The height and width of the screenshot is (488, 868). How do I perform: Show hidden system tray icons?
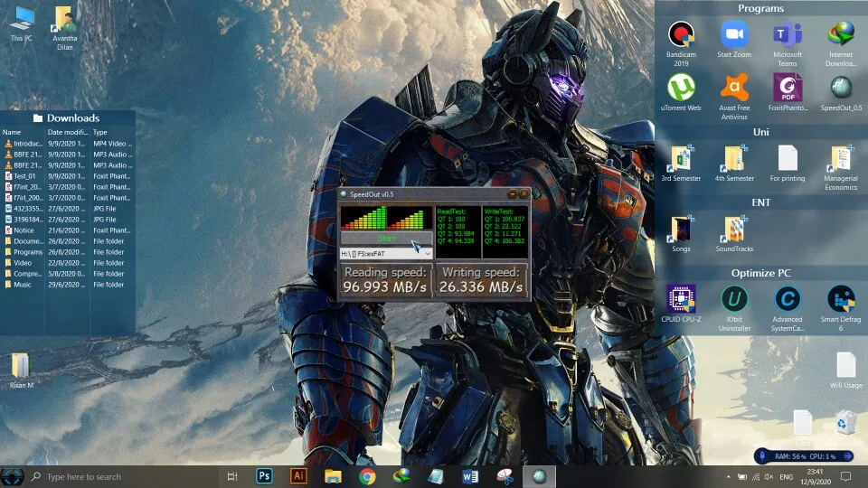click(728, 476)
